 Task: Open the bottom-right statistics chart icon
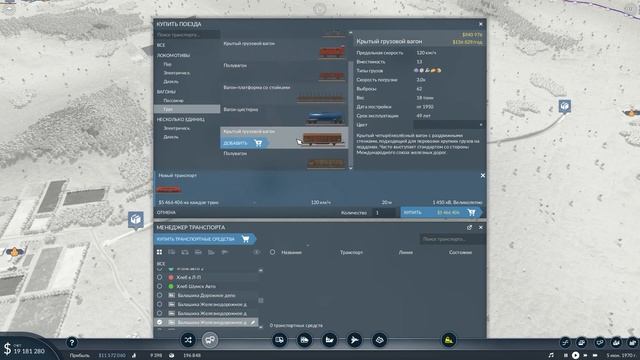(616, 342)
